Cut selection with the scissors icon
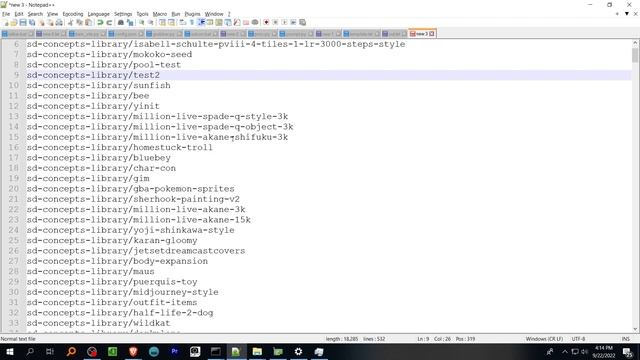640x360 pixels. pyautogui.click(x=70, y=22)
